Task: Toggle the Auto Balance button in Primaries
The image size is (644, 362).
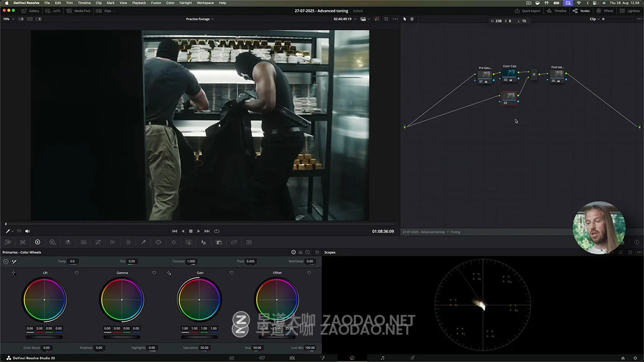Action: pyautogui.click(x=6, y=262)
